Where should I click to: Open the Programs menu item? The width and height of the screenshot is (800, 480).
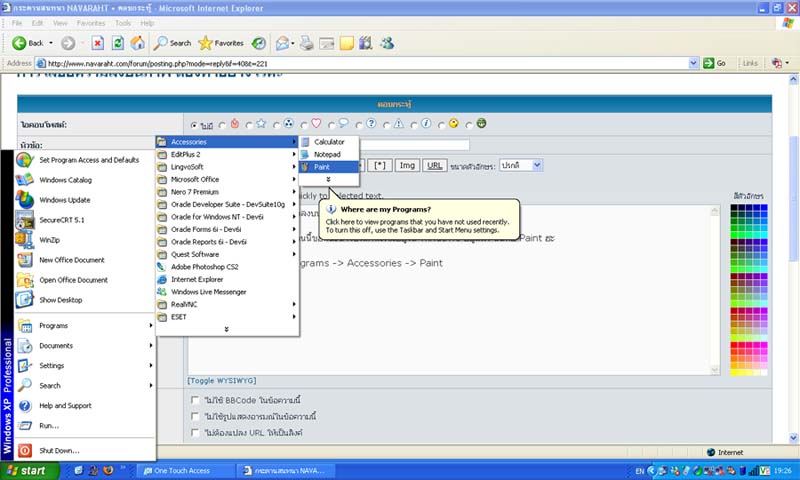[x=85, y=325]
